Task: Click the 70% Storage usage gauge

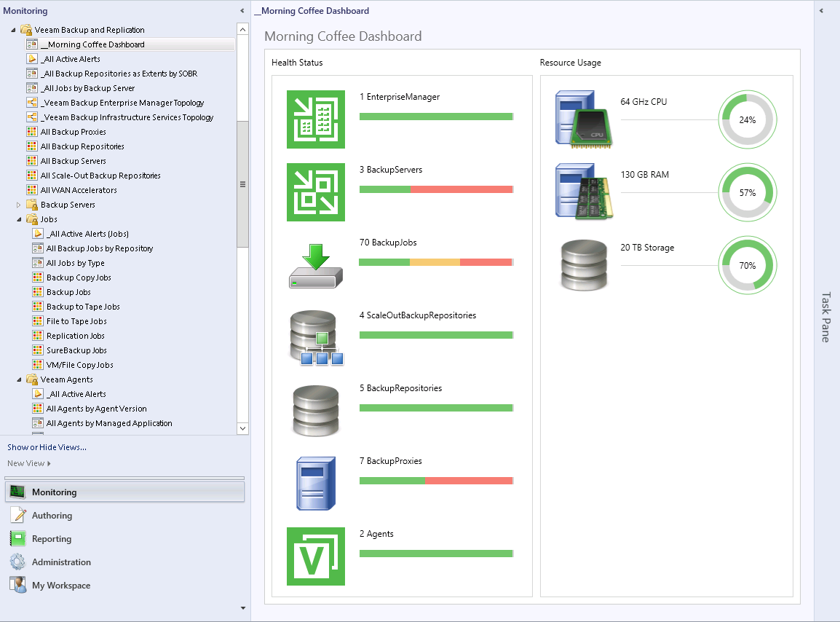Action: (x=748, y=265)
